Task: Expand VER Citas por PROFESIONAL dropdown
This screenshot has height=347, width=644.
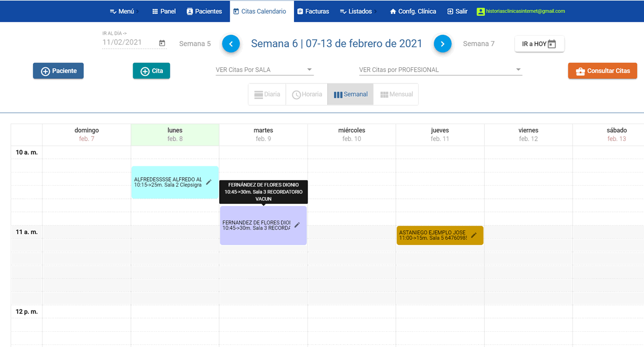Action: tap(440, 70)
